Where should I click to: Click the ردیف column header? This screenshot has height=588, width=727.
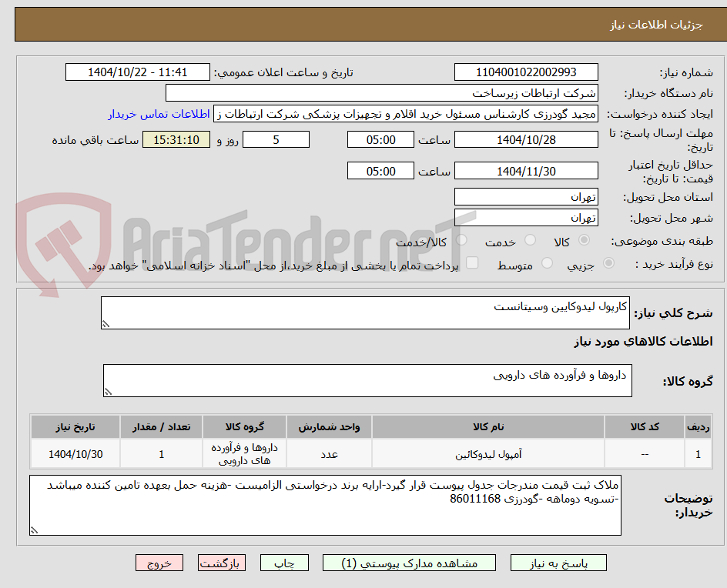coord(698,426)
